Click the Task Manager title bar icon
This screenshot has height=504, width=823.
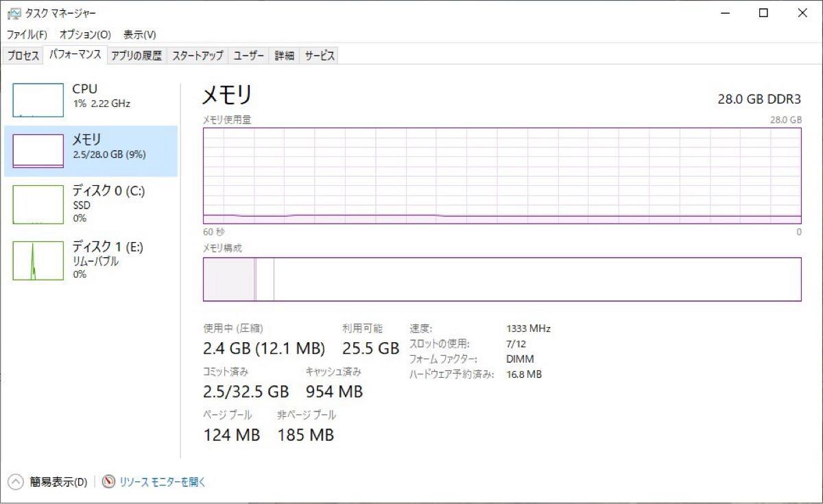[x=13, y=13]
